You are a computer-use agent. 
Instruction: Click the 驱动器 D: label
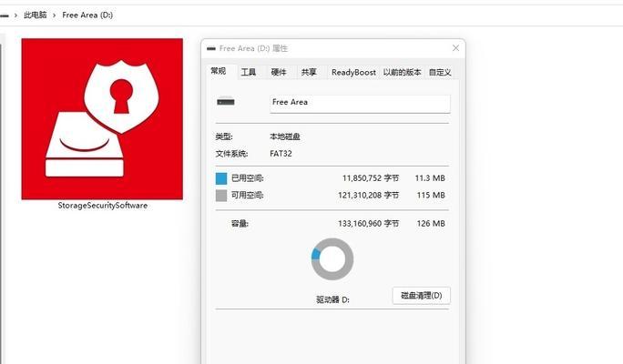tap(333, 299)
